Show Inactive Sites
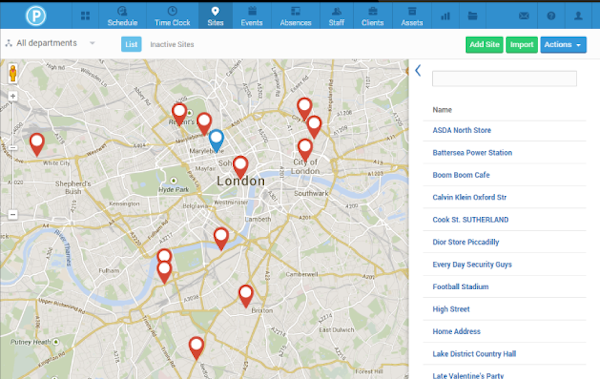600x379 pixels. coord(172,44)
